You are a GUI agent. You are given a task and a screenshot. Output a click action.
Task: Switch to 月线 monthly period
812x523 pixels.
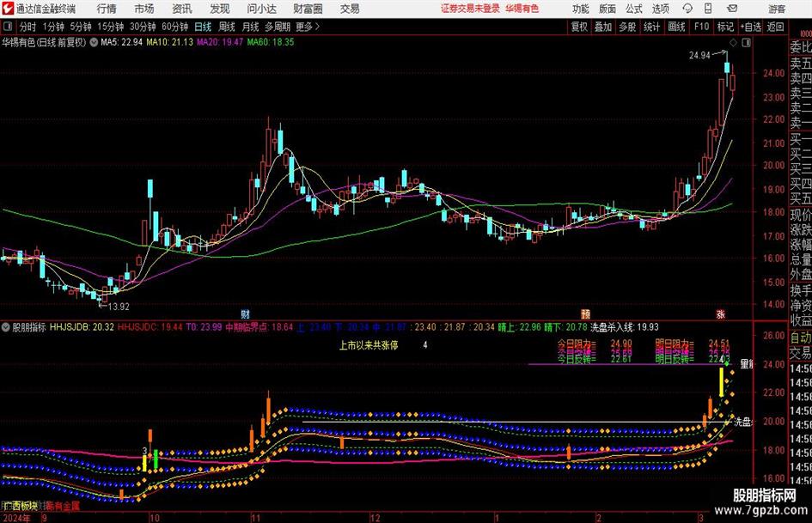250,27
